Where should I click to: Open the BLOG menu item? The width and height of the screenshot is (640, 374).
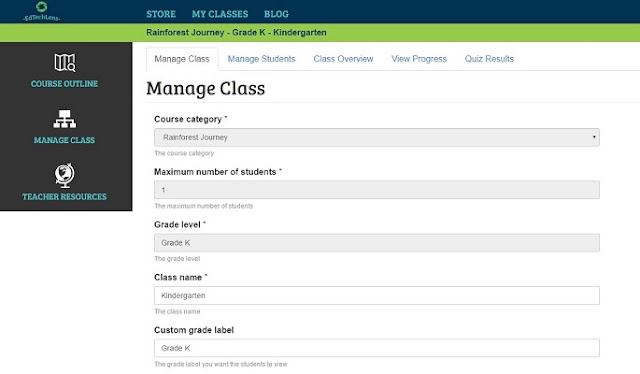coord(276,14)
